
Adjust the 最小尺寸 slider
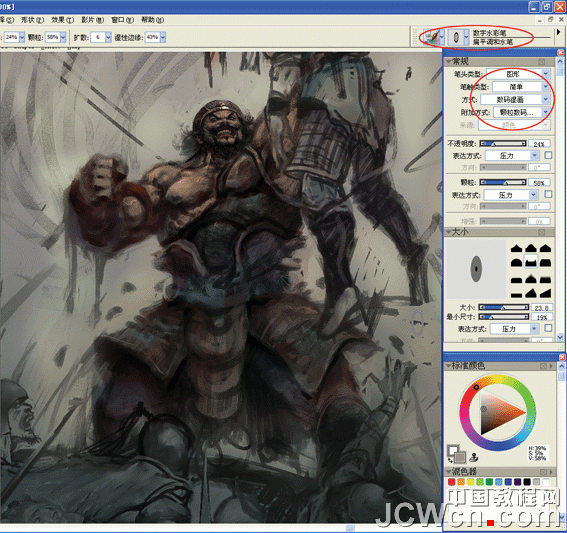coord(503,317)
